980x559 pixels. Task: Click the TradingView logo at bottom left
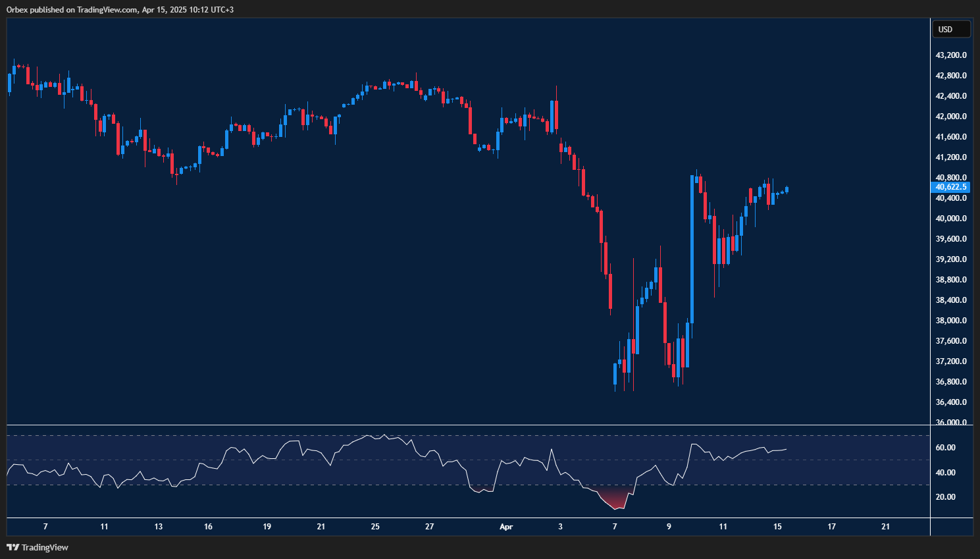[x=36, y=547]
